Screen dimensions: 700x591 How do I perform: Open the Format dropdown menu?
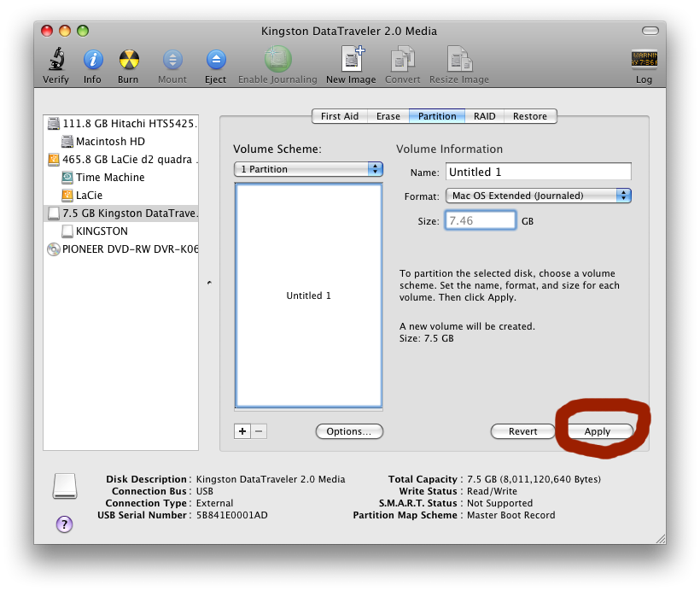coord(539,196)
